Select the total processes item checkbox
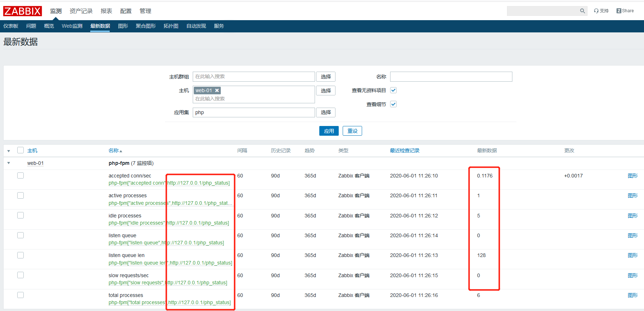The image size is (644, 311). 20,295
